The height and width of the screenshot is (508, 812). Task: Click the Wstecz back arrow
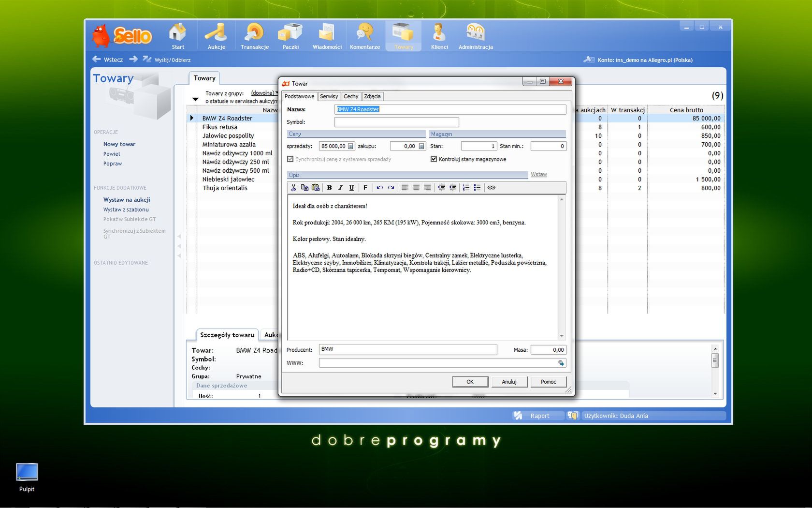click(x=97, y=59)
